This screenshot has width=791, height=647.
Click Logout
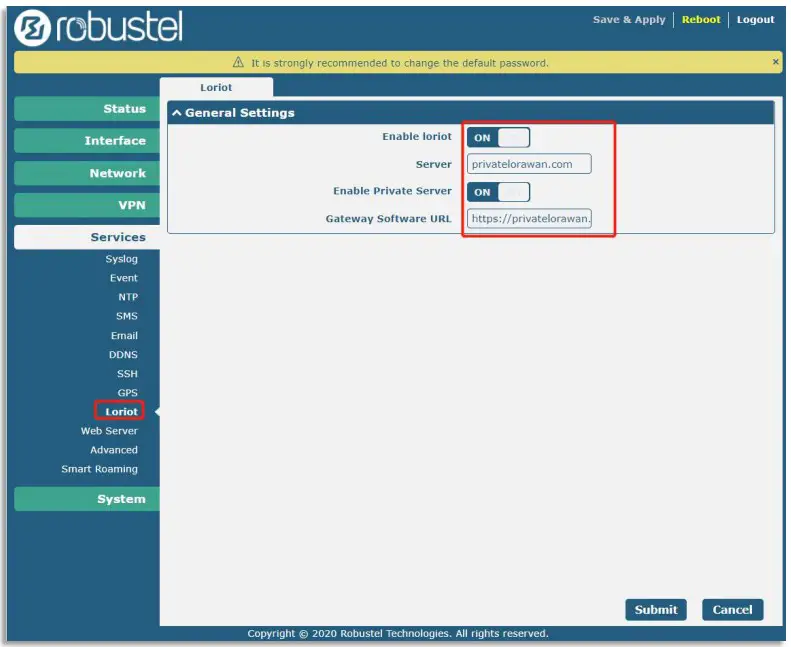click(755, 20)
